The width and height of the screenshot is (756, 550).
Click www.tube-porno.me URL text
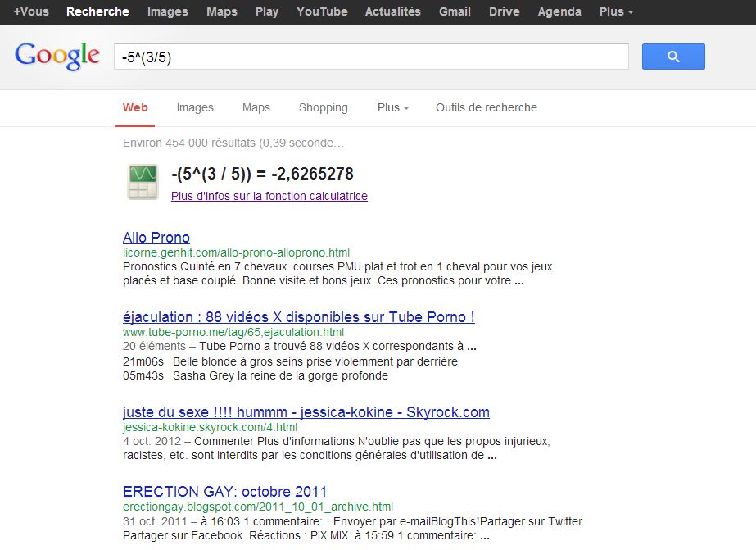(x=233, y=332)
